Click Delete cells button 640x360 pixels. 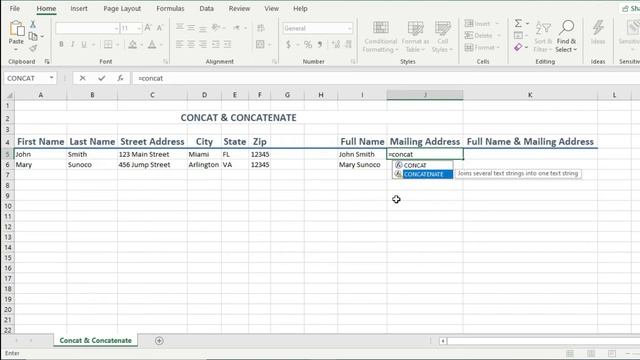pos(482,36)
